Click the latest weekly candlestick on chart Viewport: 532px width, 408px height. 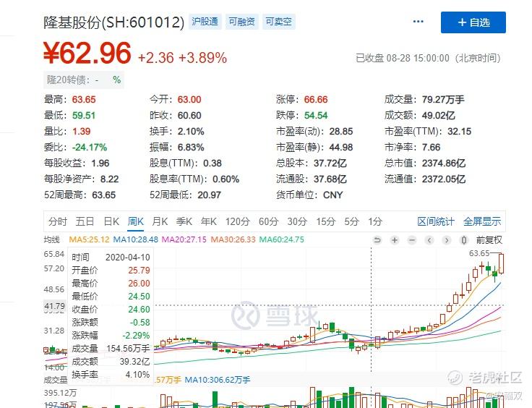click(502, 264)
